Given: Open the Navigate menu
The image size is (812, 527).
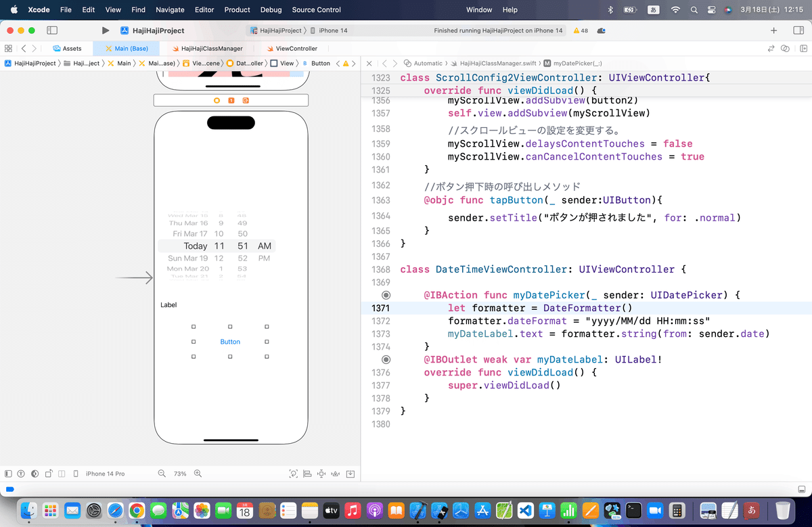Looking at the screenshot, I should [x=170, y=10].
